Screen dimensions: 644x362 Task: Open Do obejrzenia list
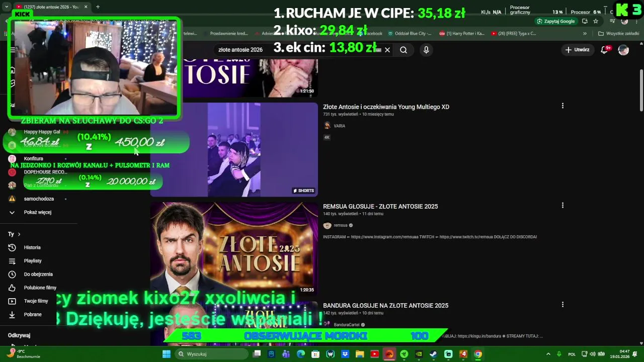pyautogui.click(x=38, y=274)
